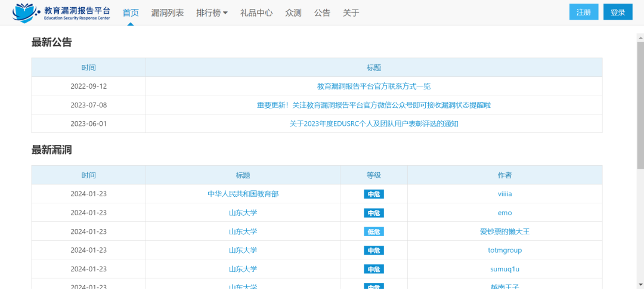Click 中危 badge in viiiia row
Image resolution: width=644 pixels, height=291 pixels.
pos(374,194)
